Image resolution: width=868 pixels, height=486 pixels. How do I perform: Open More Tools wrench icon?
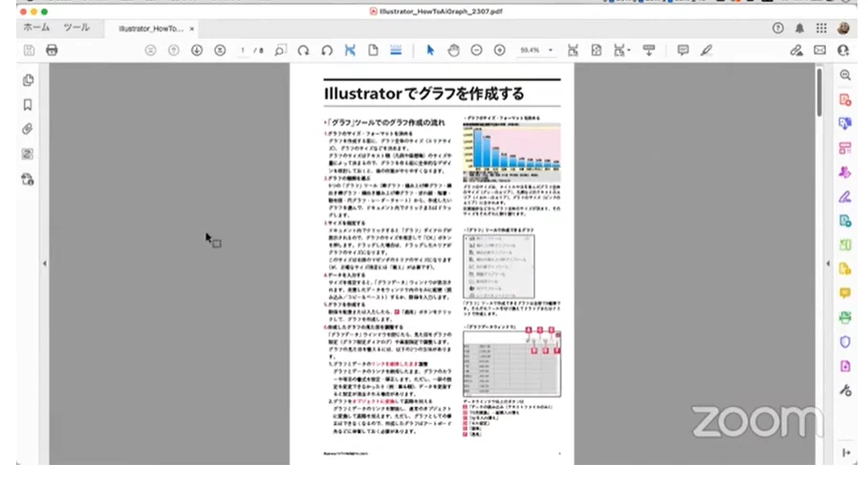pyautogui.click(x=845, y=390)
